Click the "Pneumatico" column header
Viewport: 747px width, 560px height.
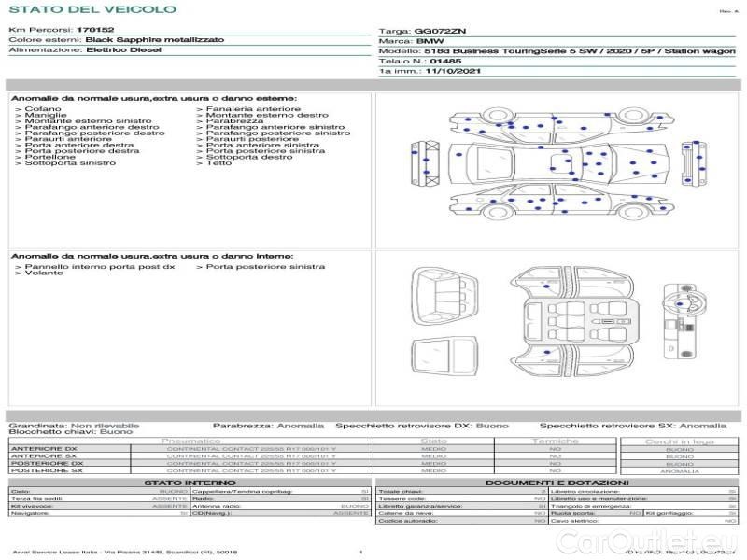click(190, 441)
